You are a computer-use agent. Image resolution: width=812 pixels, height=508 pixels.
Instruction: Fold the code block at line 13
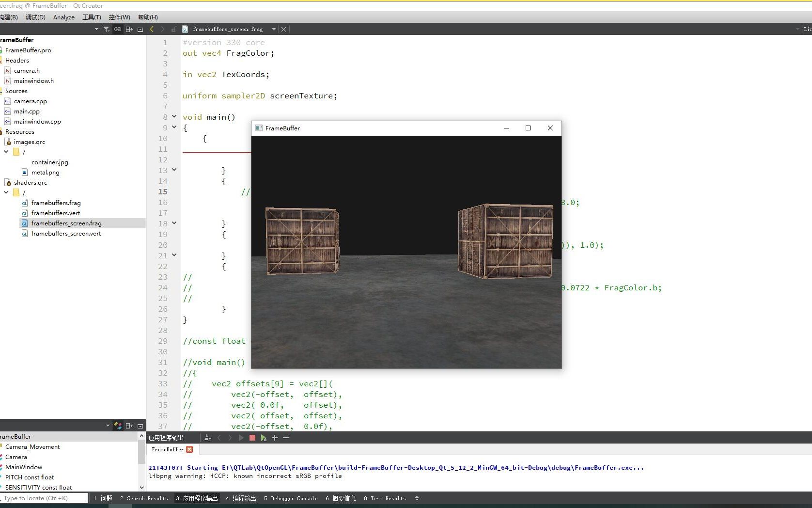(x=174, y=170)
